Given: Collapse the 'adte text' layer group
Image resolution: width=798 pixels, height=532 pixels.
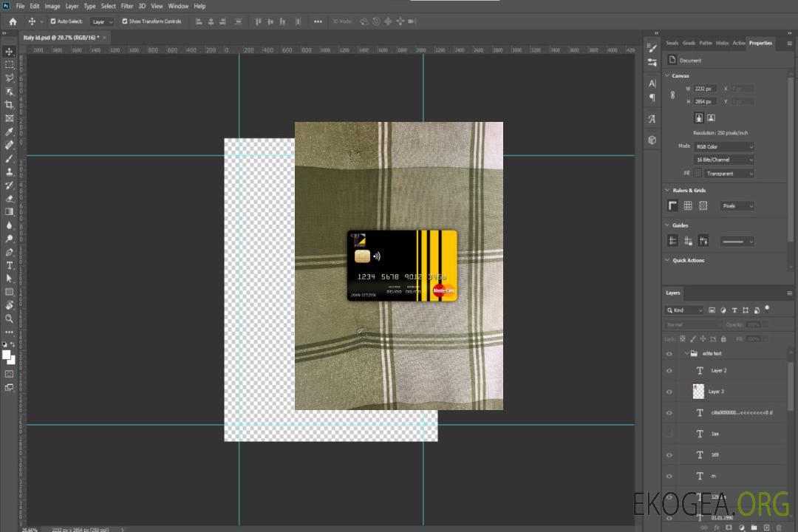Looking at the screenshot, I should (x=686, y=354).
